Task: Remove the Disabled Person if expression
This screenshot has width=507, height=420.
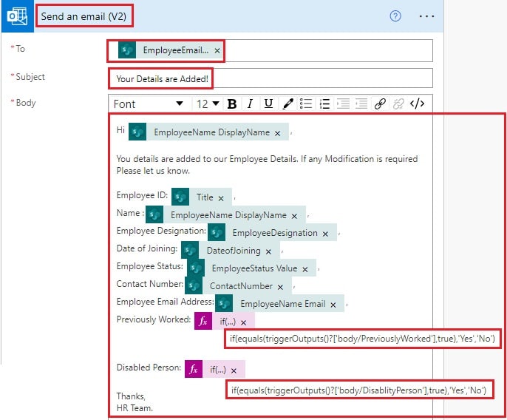Action: point(234,370)
